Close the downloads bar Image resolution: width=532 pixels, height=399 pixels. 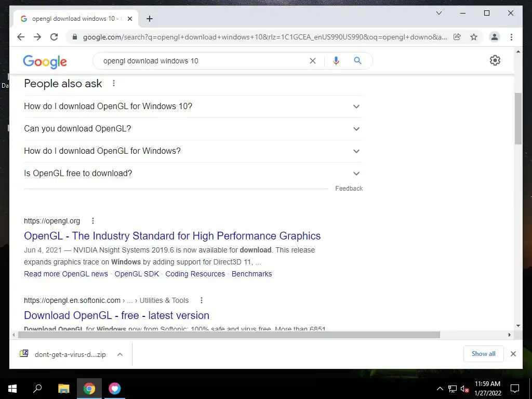pos(513,354)
